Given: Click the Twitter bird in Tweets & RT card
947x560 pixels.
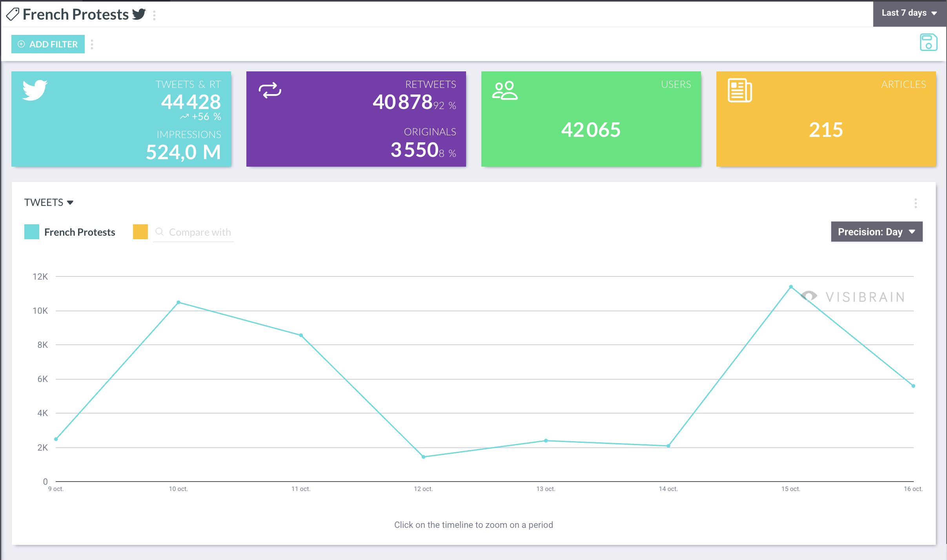Looking at the screenshot, I should [35, 90].
